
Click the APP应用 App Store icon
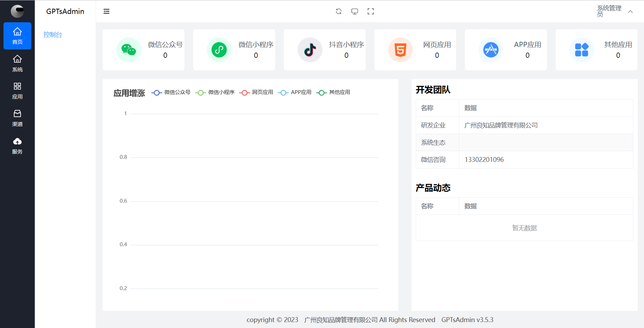pyautogui.click(x=491, y=50)
